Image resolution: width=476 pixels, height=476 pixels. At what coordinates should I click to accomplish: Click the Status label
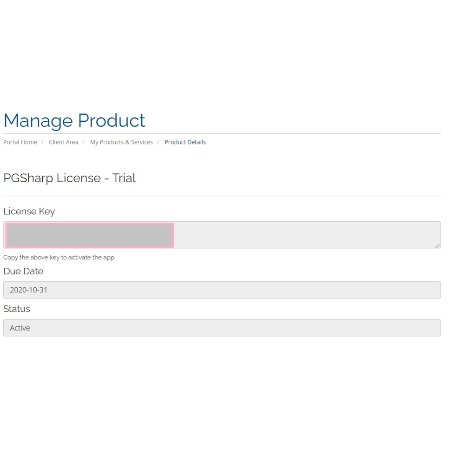[x=17, y=309]
